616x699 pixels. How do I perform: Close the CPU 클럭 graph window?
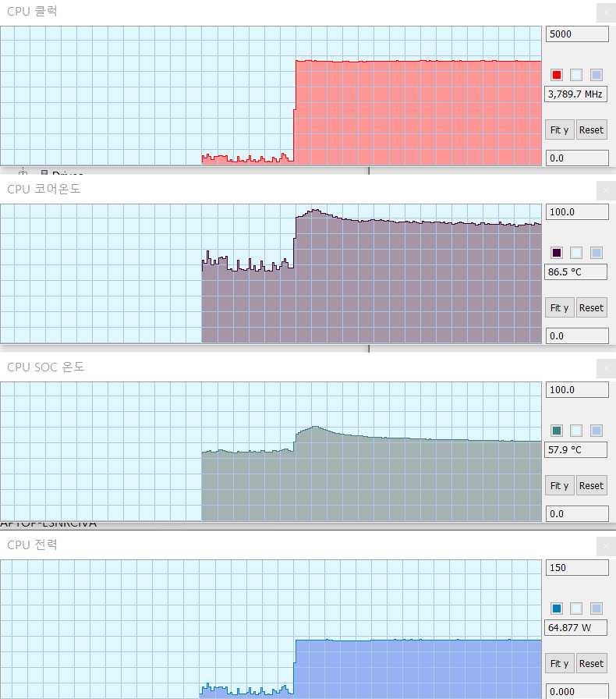(606, 12)
